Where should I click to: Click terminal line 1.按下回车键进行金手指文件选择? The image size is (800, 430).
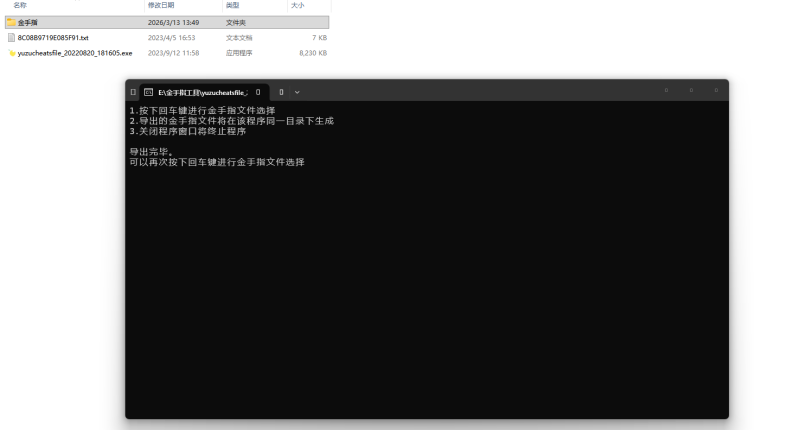click(x=202, y=110)
